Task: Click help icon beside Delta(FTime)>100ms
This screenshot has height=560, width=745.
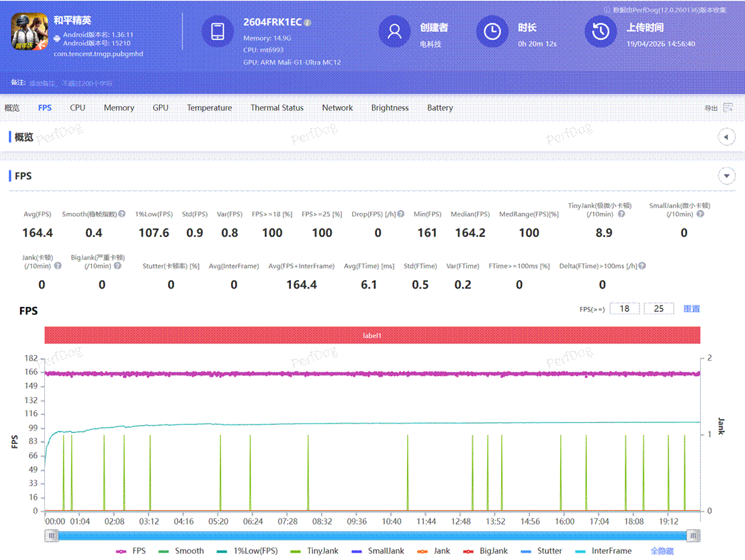Action: [x=642, y=266]
